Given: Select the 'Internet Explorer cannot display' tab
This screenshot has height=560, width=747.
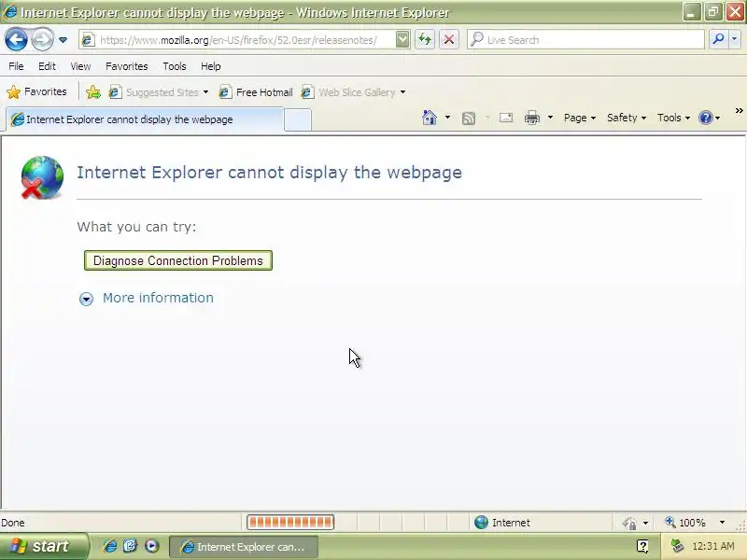Looking at the screenshot, I should click(x=143, y=119).
